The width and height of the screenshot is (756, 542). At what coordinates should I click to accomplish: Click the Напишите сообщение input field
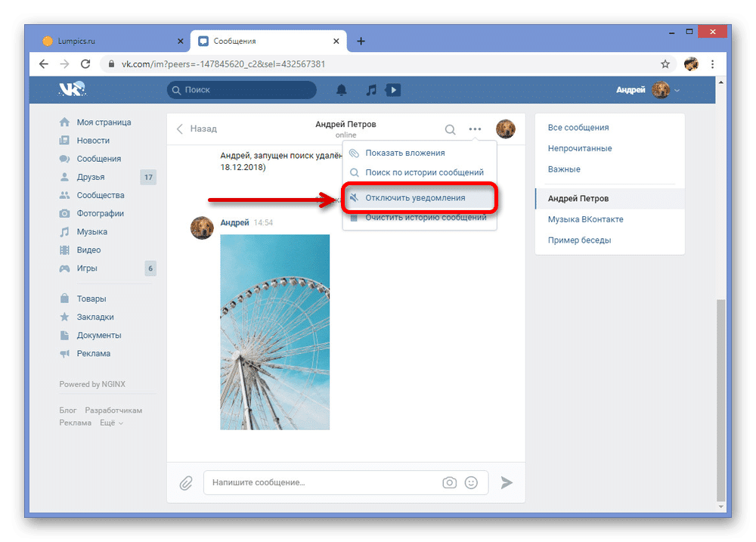pyautogui.click(x=321, y=482)
